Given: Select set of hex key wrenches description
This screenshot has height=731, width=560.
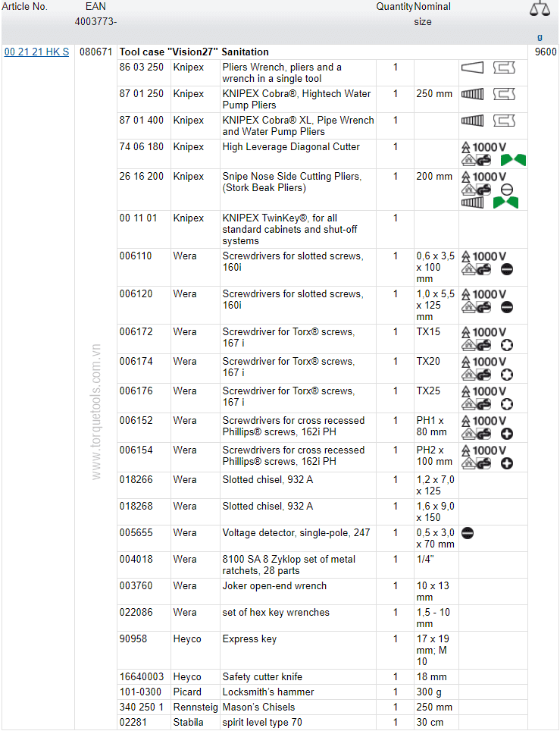Looking at the screenshot, I should point(276,613).
